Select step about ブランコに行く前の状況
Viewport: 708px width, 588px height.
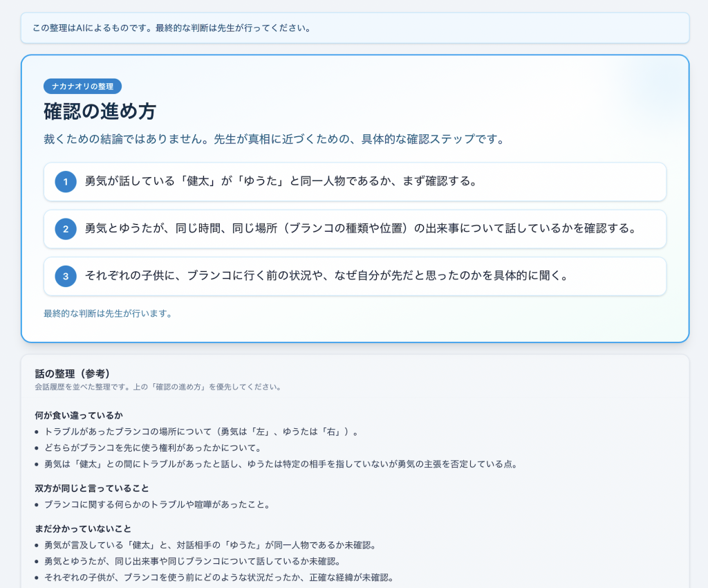pos(355,276)
